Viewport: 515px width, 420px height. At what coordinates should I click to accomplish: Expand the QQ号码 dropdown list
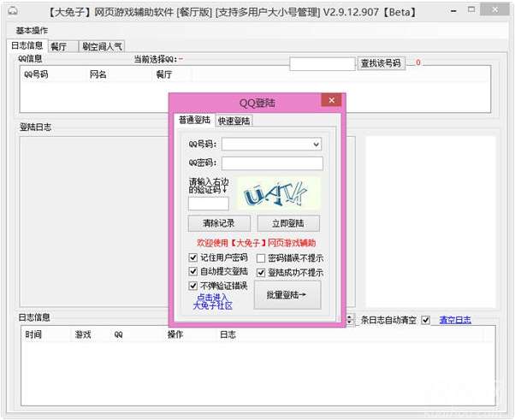coord(316,145)
